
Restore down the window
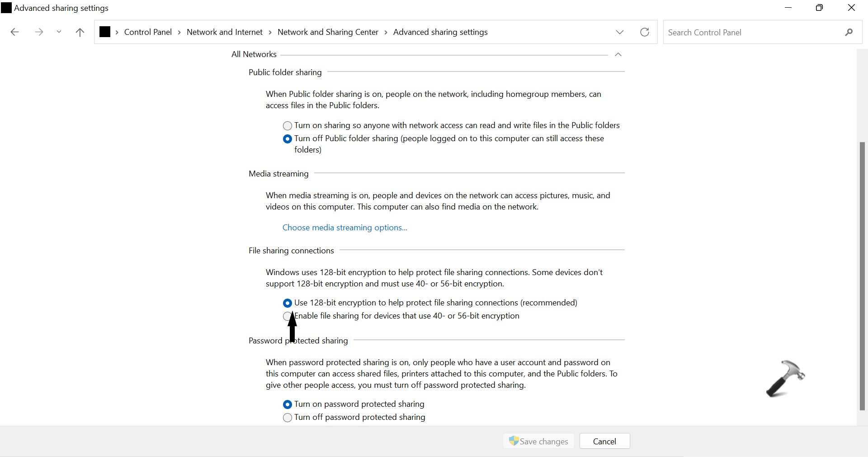point(819,8)
